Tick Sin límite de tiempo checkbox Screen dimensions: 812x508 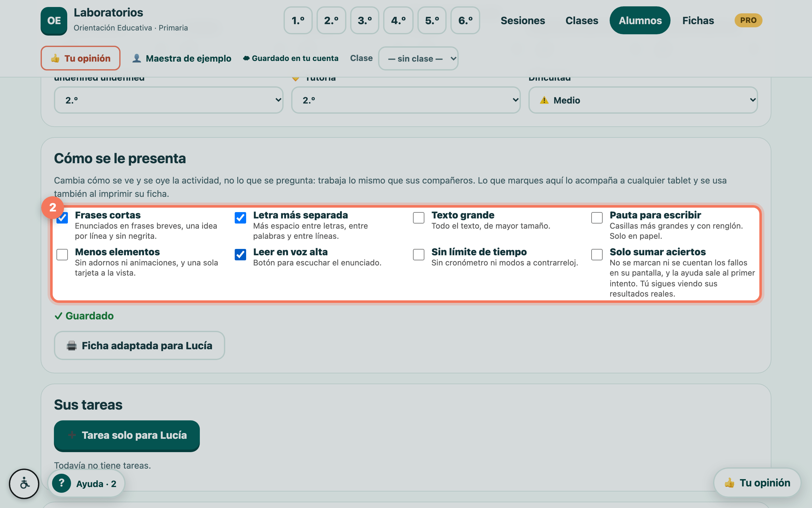pyautogui.click(x=418, y=255)
